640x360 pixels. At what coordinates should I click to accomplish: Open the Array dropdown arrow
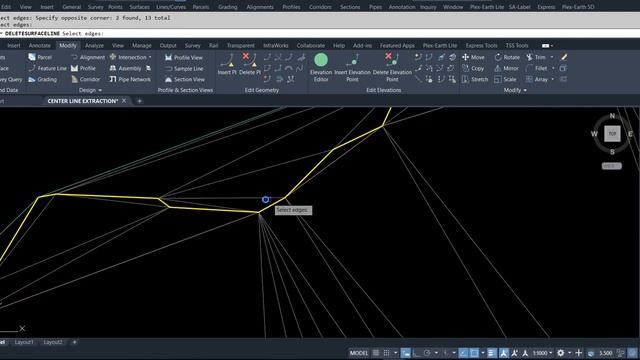[553, 79]
